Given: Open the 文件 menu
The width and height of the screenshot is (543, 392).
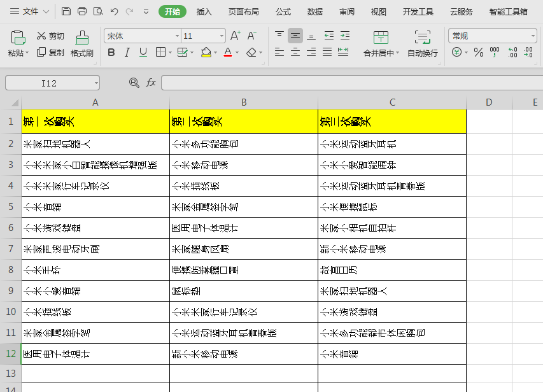Looking at the screenshot, I should click(x=29, y=11).
